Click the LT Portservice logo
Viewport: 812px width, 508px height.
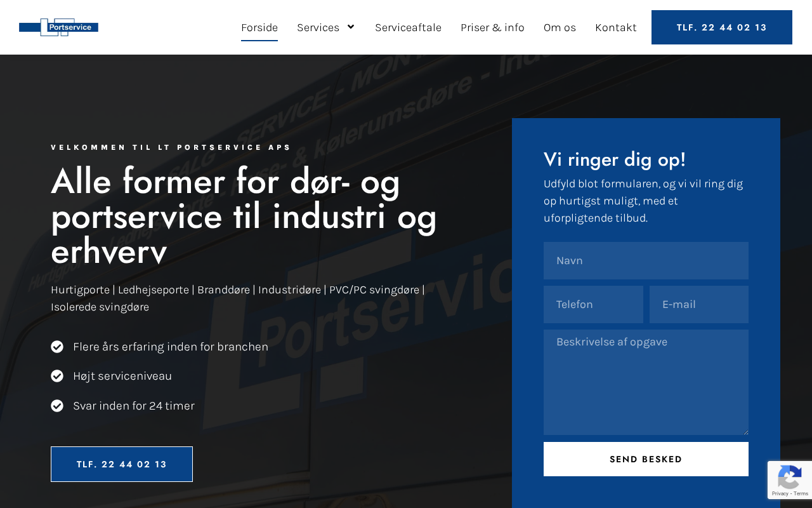58,27
